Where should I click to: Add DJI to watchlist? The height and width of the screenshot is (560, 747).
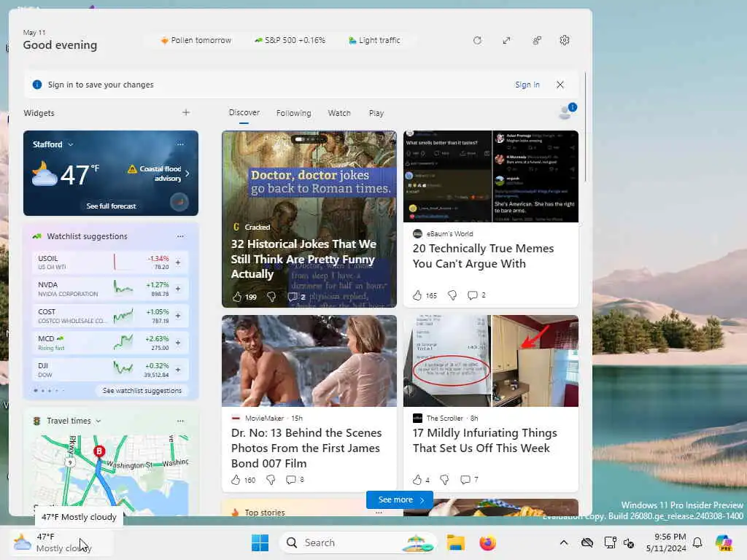pos(178,370)
